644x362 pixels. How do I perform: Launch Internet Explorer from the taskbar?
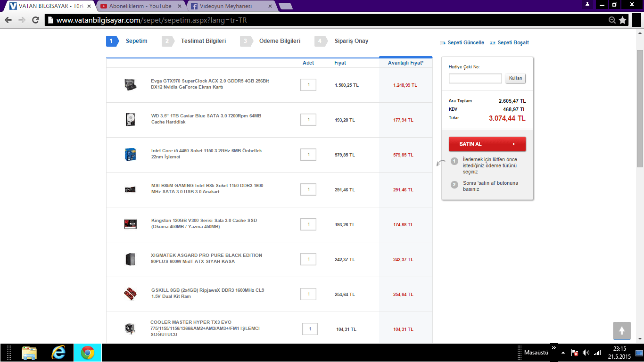tap(58, 353)
